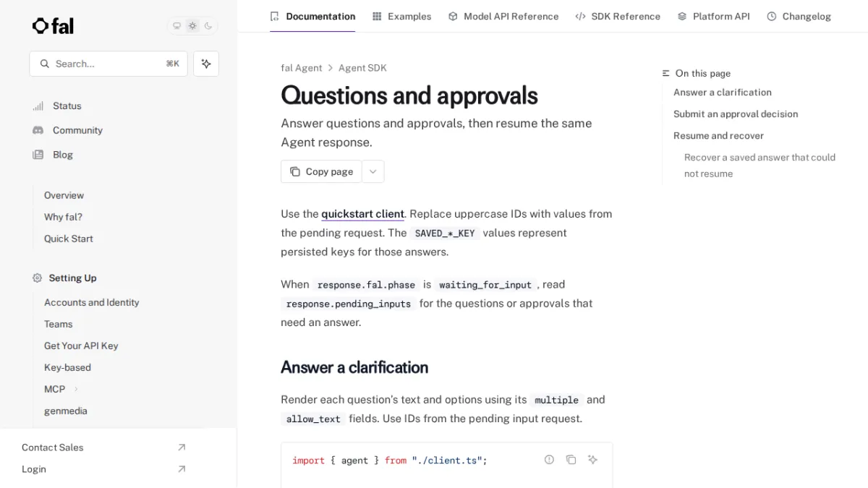Image resolution: width=868 pixels, height=488 pixels.
Task: Expand the MCP chevron in sidebar
Action: [76, 389]
